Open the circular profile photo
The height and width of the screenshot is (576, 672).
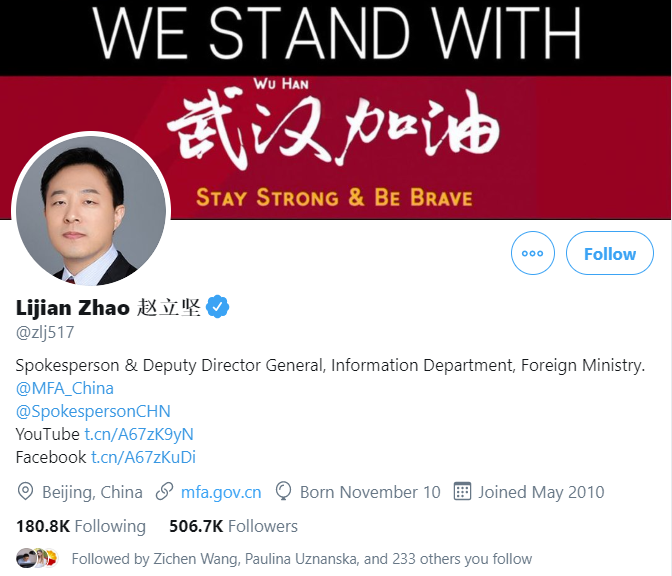(91, 211)
